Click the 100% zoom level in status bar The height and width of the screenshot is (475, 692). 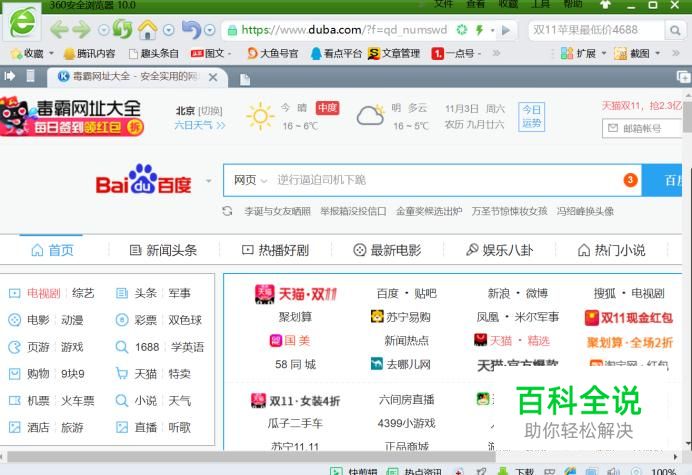point(664,471)
